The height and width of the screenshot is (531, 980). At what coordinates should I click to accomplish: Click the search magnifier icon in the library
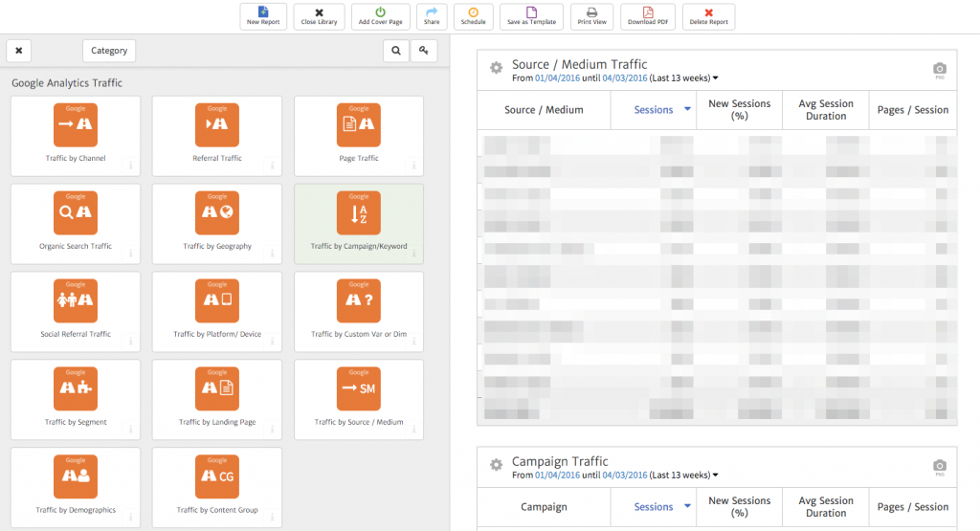pyautogui.click(x=396, y=51)
